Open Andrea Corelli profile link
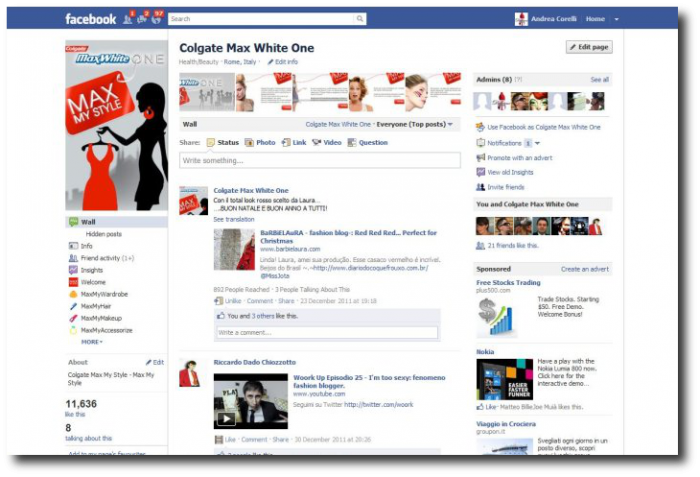Viewport: 700px width, 477px height. coord(554,19)
